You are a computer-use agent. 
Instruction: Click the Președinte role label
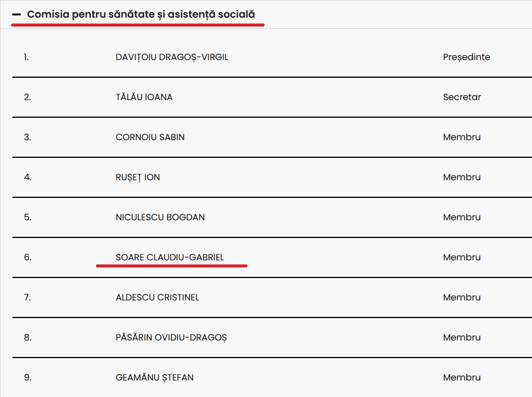466,57
